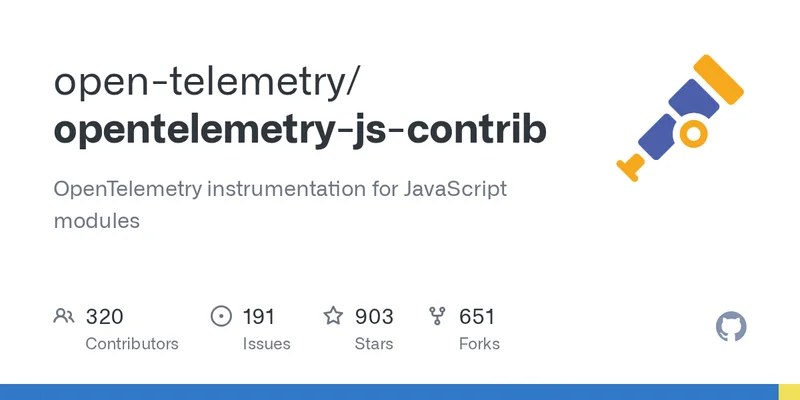Viewport: 800px width, 400px height.
Task: Select the Stars label
Action: point(376,343)
